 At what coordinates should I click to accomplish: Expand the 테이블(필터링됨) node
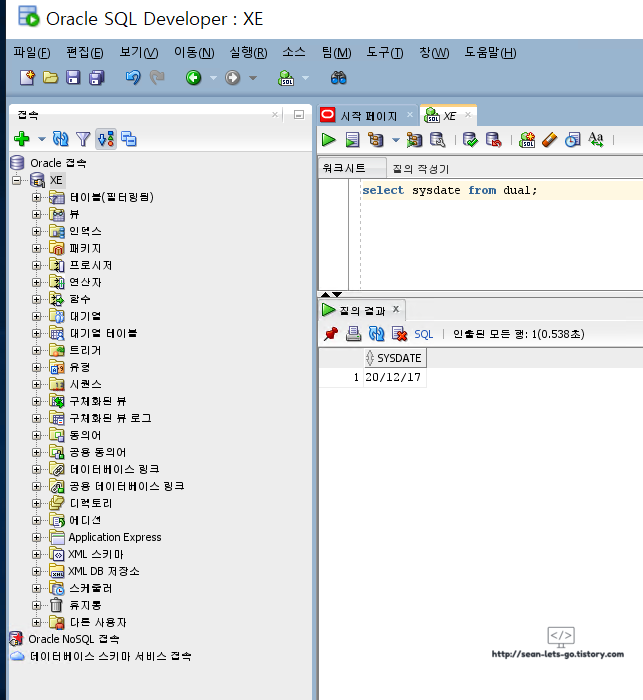[37, 197]
